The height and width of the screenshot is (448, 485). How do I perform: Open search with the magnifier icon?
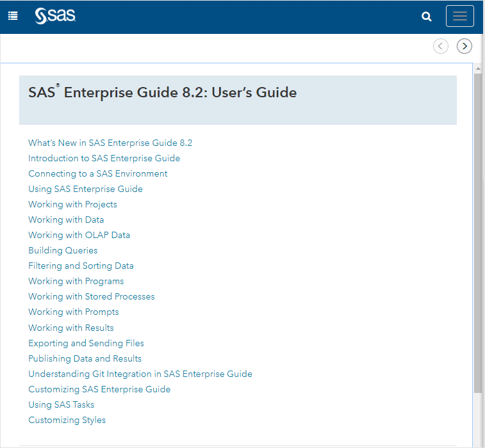coord(427,17)
